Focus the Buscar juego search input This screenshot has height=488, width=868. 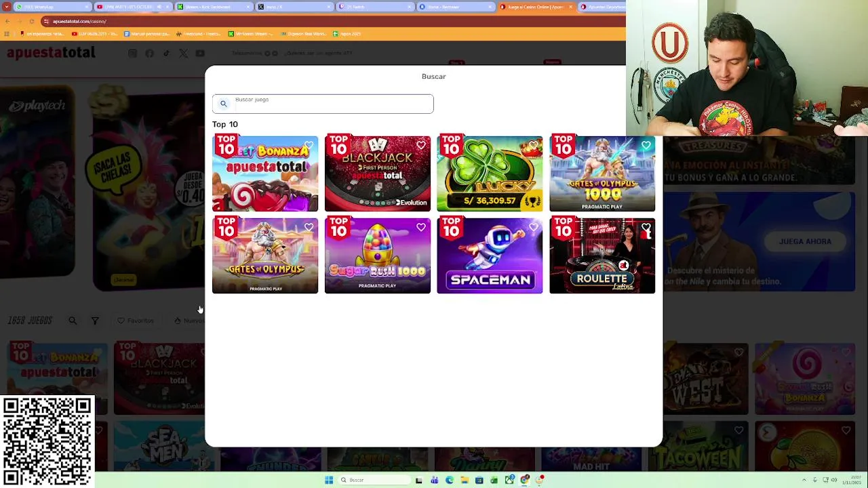pyautogui.click(x=323, y=104)
